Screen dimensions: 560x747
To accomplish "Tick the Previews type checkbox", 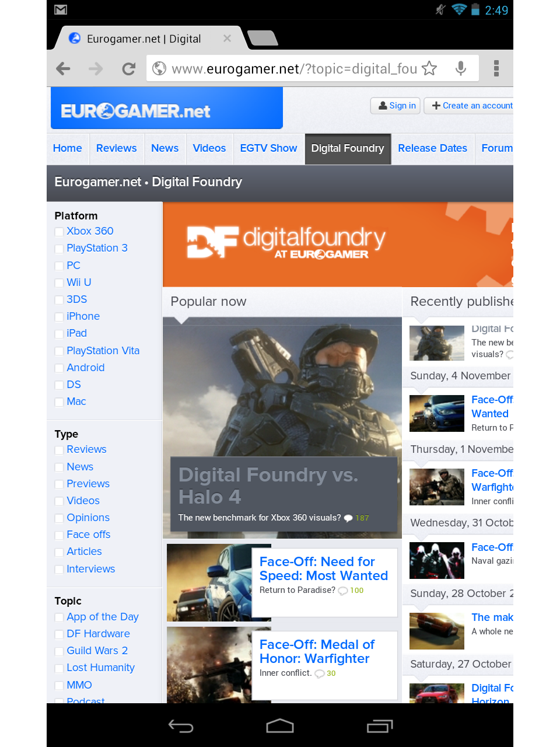I will pyautogui.click(x=59, y=484).
